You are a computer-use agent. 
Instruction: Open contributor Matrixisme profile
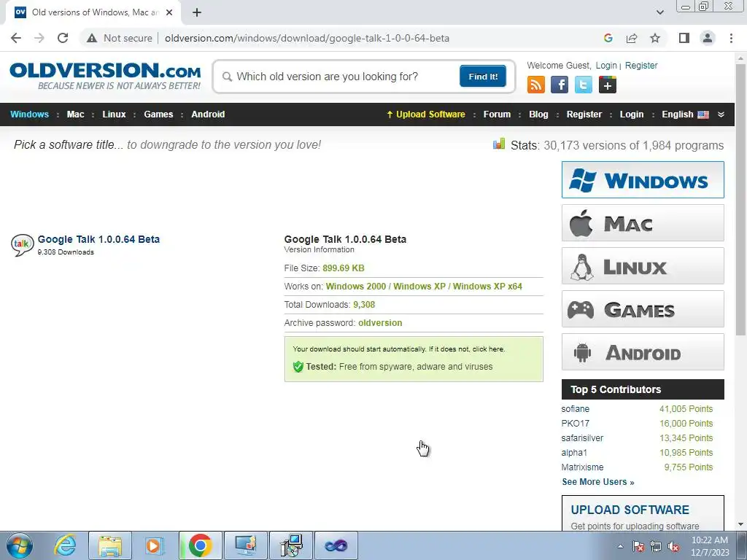click(582, 467)
